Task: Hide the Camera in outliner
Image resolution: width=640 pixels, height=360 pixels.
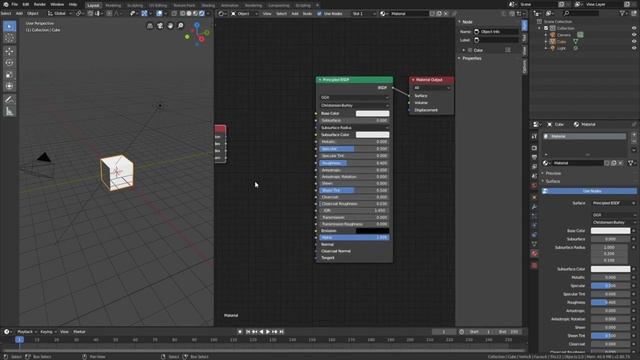Action: [x=634, y=35]
